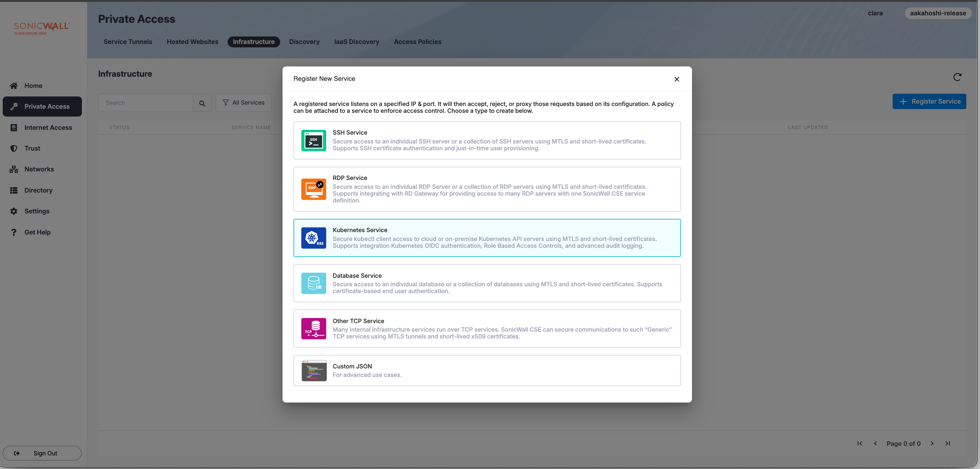Jump to the last page arrow
The image size is (980, 469).
947,443
